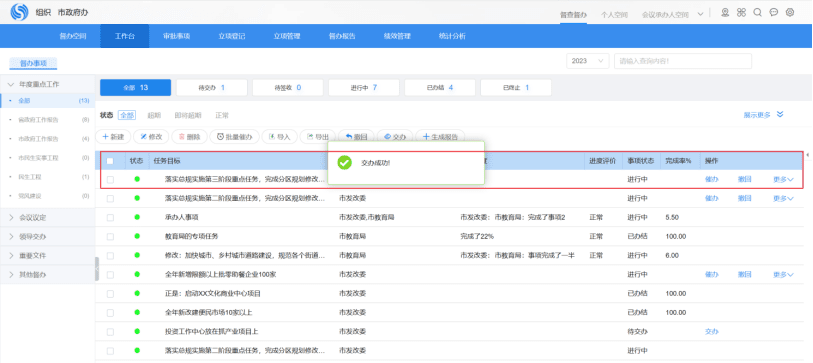Viewport: 813px width, 363px height.
Task: Click 催办 link in 第三阶段重点任务 row
Action: 711,179
